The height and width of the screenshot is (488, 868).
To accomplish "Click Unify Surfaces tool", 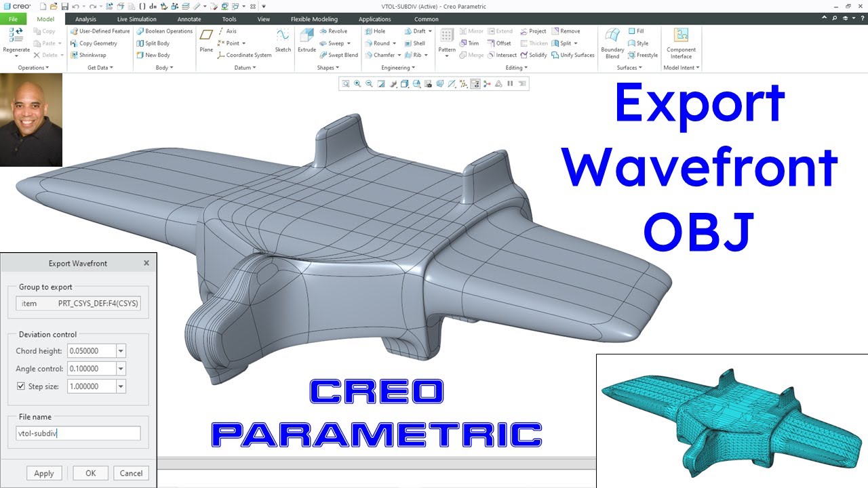I will pos(573,55).
